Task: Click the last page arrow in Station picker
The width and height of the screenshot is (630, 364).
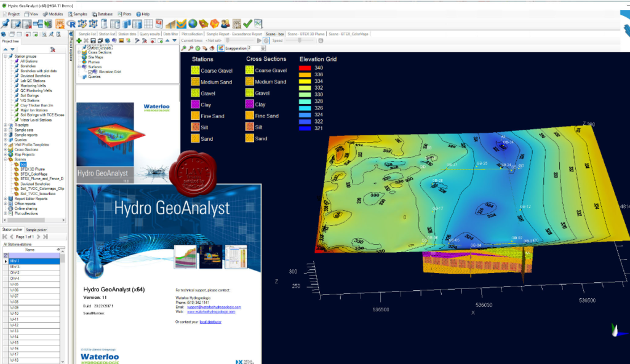Action: pos(46,237)
